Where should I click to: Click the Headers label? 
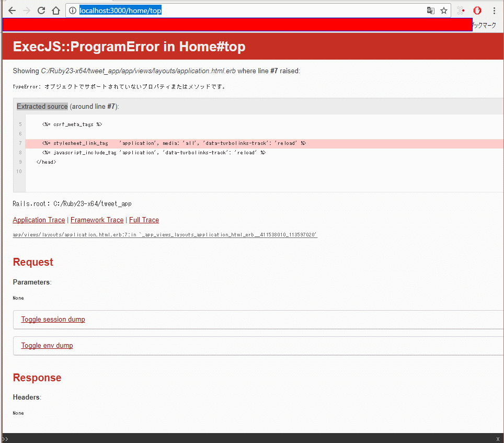pos(26,397)
